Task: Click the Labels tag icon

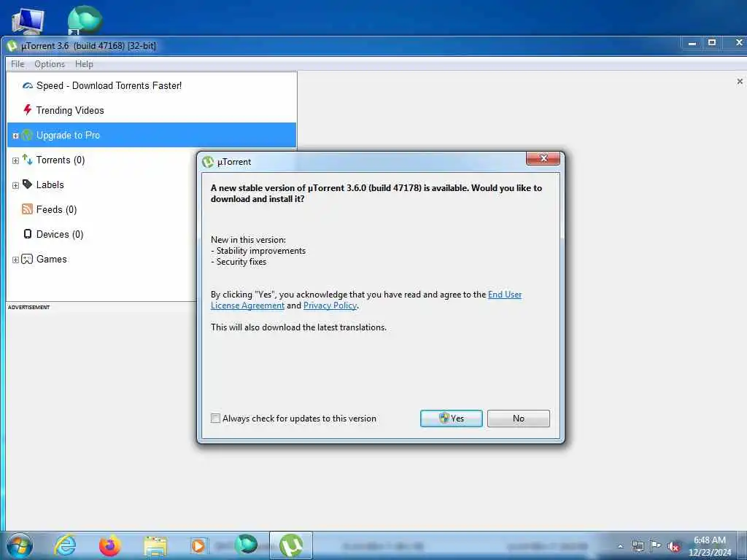Action: point(27,184)
